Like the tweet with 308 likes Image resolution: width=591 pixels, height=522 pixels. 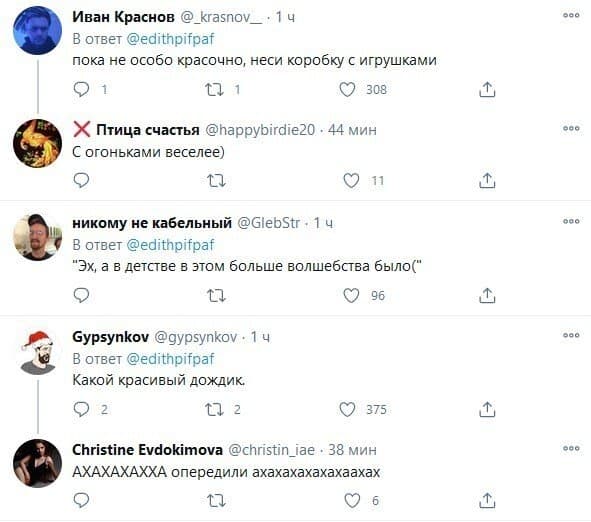click(x=347, y=90)
